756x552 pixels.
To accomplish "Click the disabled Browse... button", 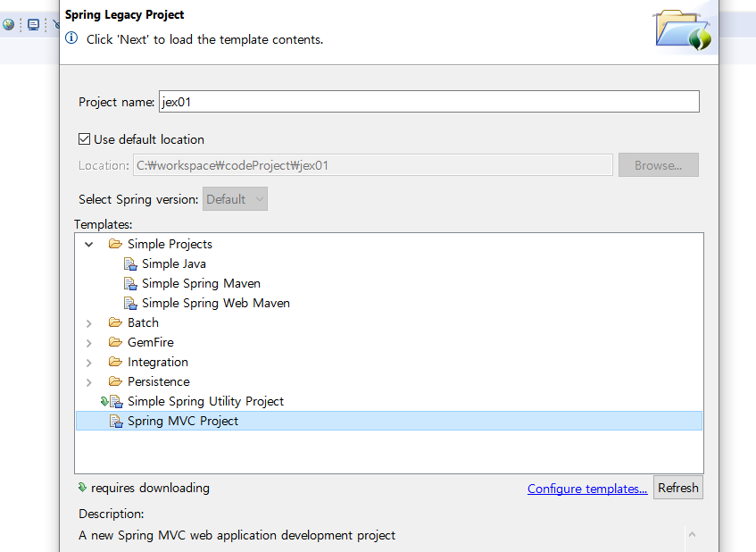I will 658,165.
